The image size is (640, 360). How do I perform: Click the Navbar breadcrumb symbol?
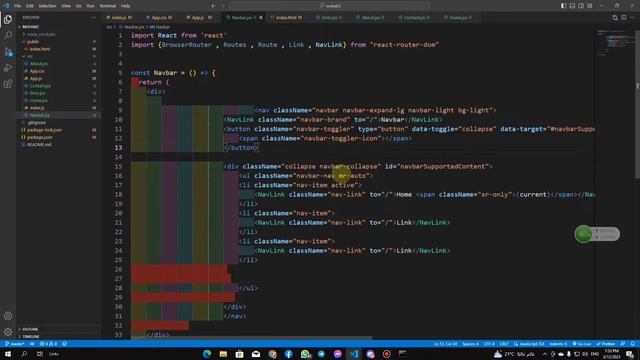(160, 27)
